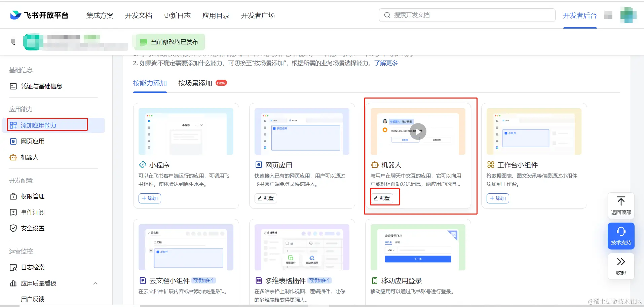Add the 工作台小组件 capability

[498, 198]
